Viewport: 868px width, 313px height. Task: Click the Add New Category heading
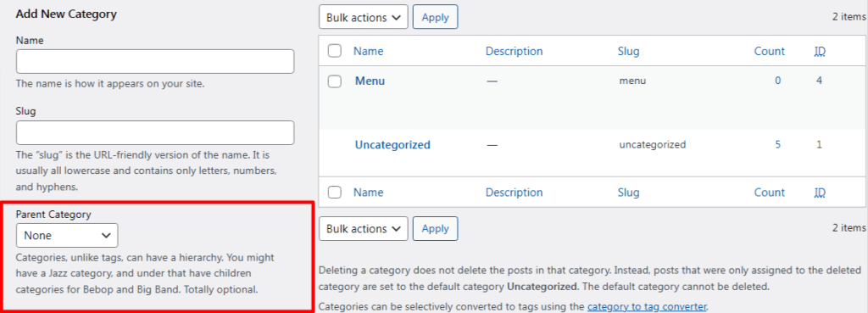pos(66,14)
